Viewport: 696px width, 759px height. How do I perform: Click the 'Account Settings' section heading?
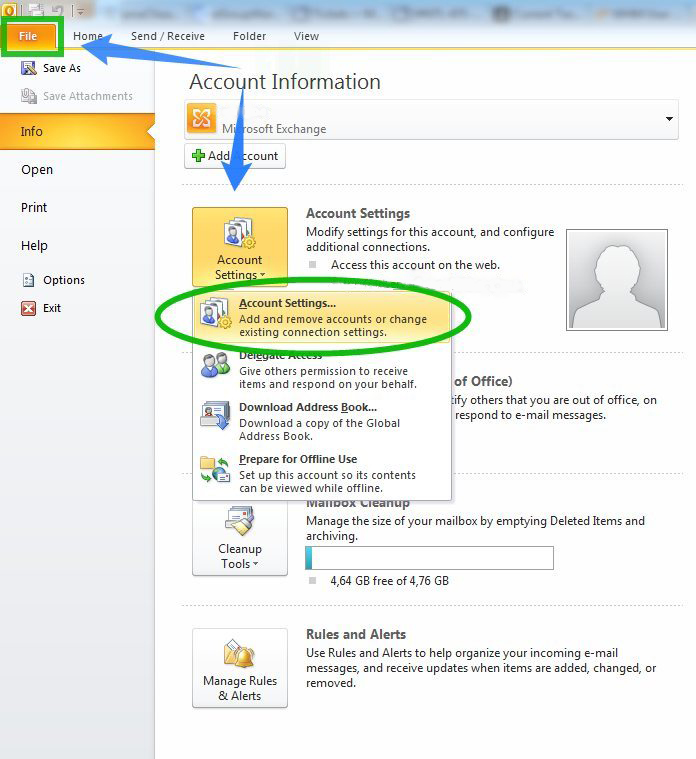[x=358, y=213]
